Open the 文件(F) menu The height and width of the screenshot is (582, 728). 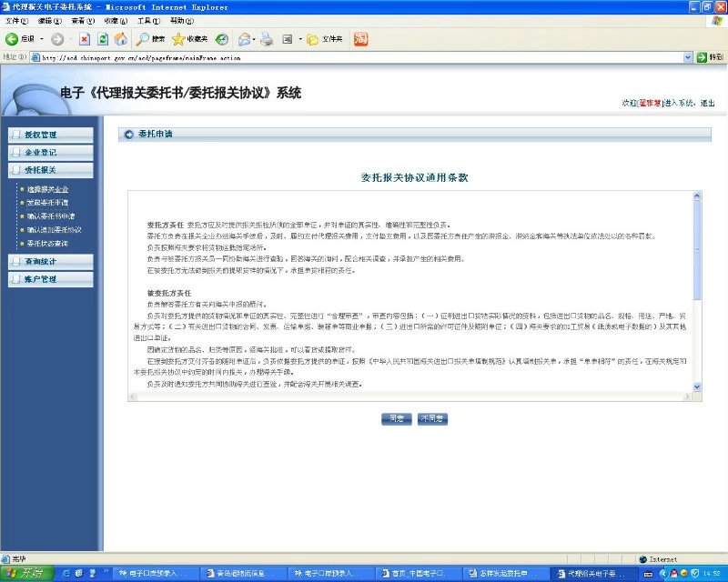coord(16,21)
